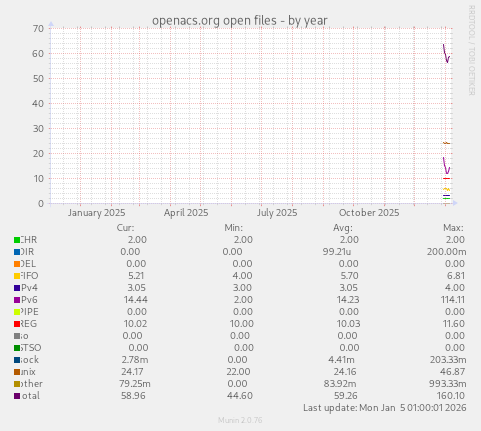Click the 'Min:' column header

[x=233, y=228]
